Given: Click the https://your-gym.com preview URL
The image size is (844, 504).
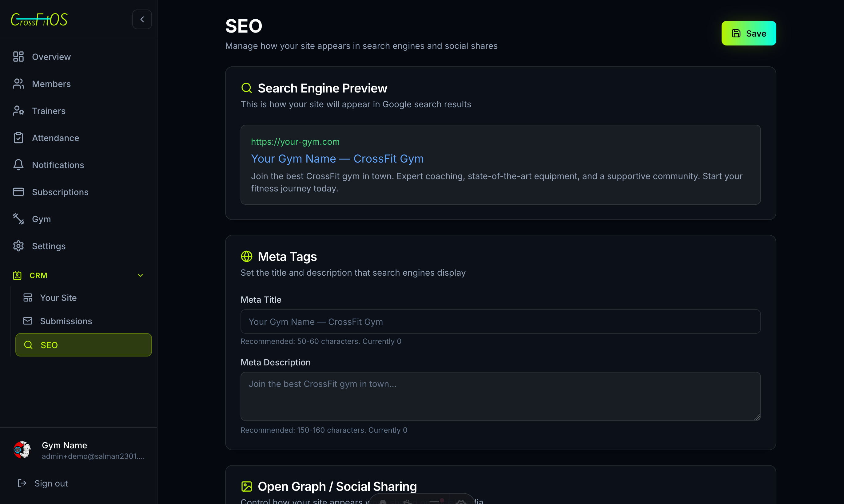Looking at the screenshot, I should click(x=295, y=142).
